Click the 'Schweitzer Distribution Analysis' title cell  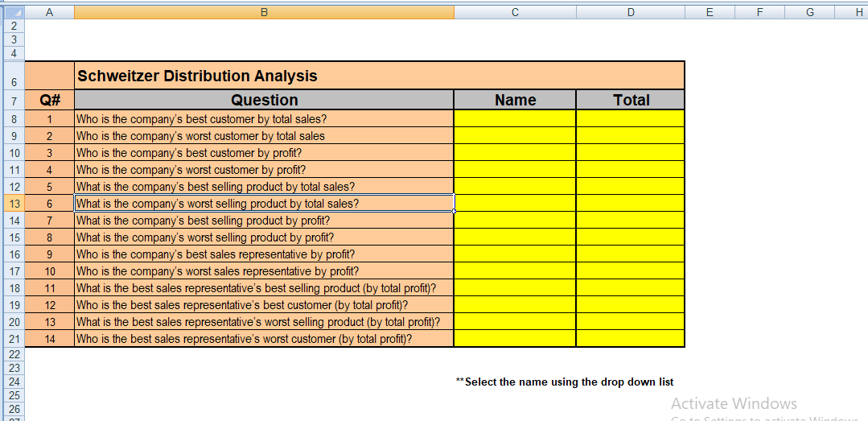pos(379,76)
